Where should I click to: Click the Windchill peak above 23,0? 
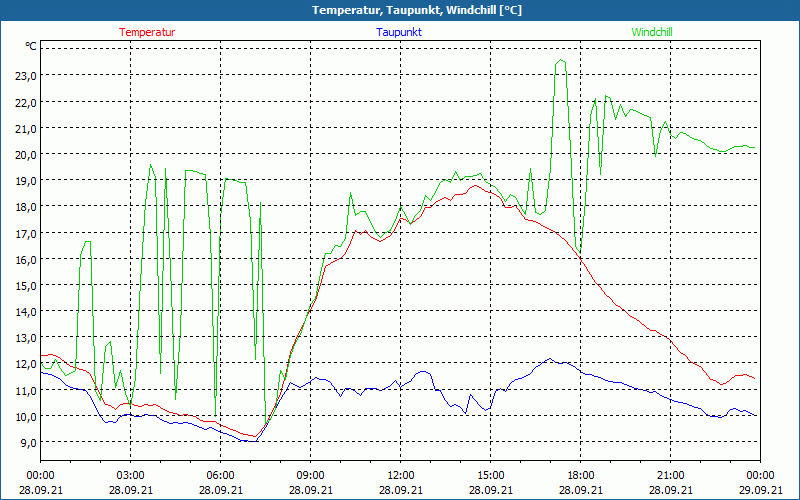tap(561, 60)
